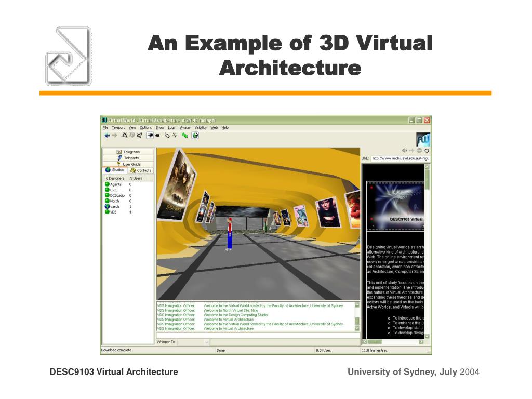This screenshot has height=399, width=532.
Task: Click the 'Download complete' status text
Action: click(x=116, y=350)
